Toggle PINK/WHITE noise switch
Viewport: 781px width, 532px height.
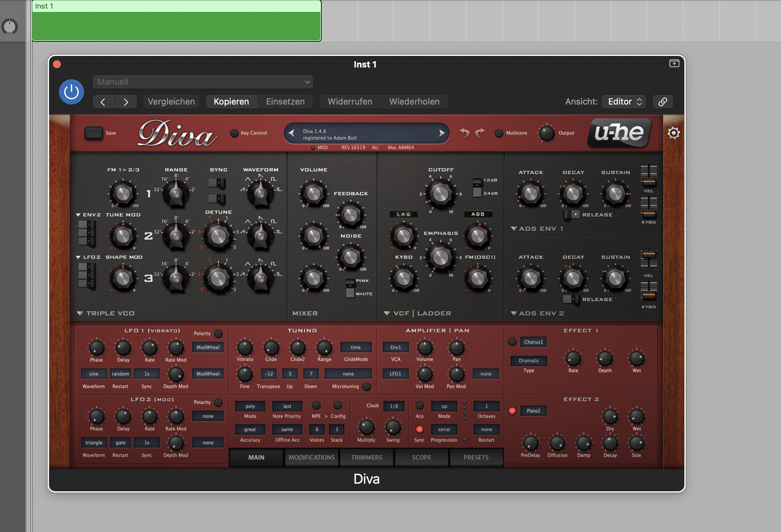coord(350,288)
